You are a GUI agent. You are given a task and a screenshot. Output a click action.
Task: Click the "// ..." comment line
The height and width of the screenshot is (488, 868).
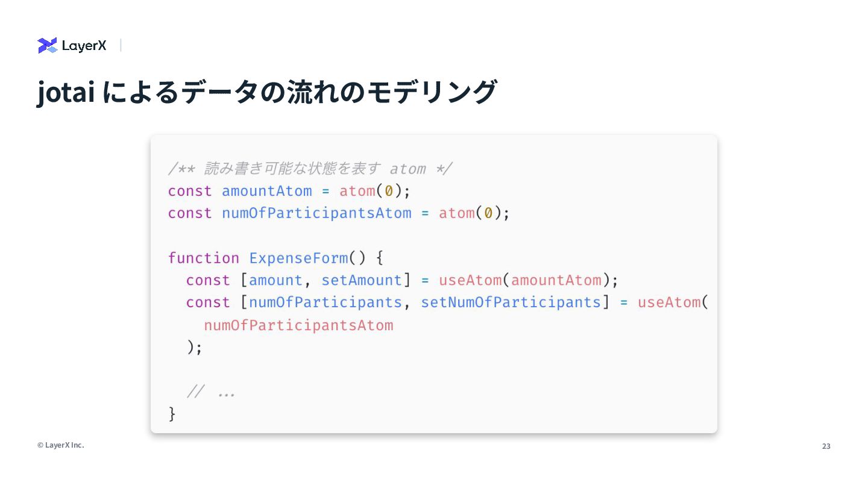pos(210,393)
